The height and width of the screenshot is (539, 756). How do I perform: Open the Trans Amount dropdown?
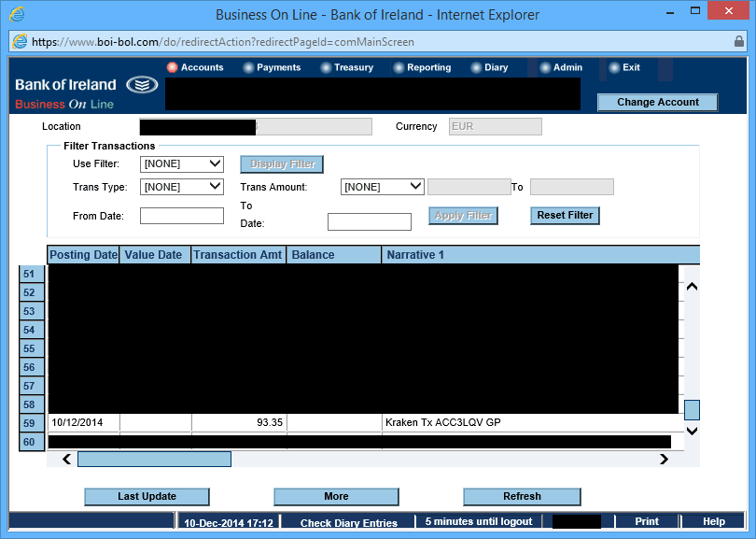click(x=383, y=187)
